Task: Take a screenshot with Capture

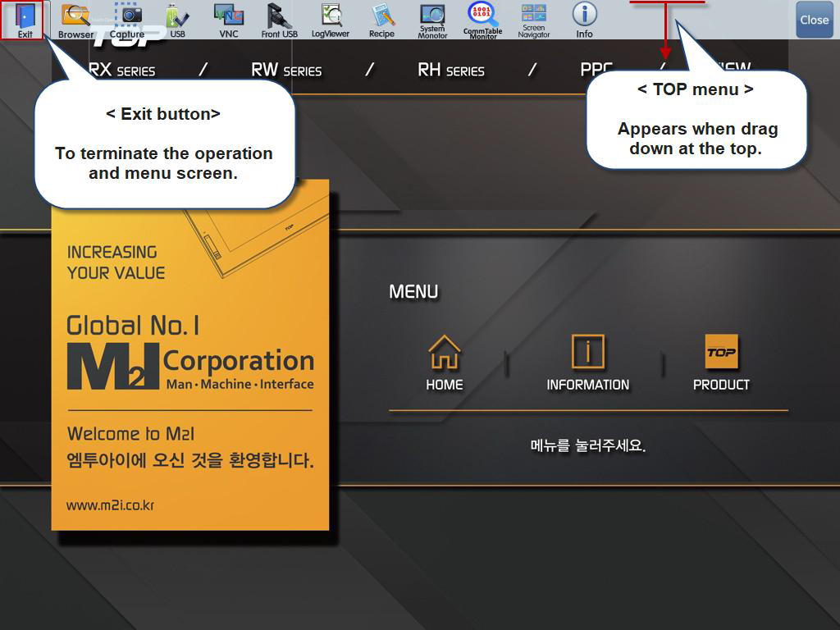Action: 127,20
